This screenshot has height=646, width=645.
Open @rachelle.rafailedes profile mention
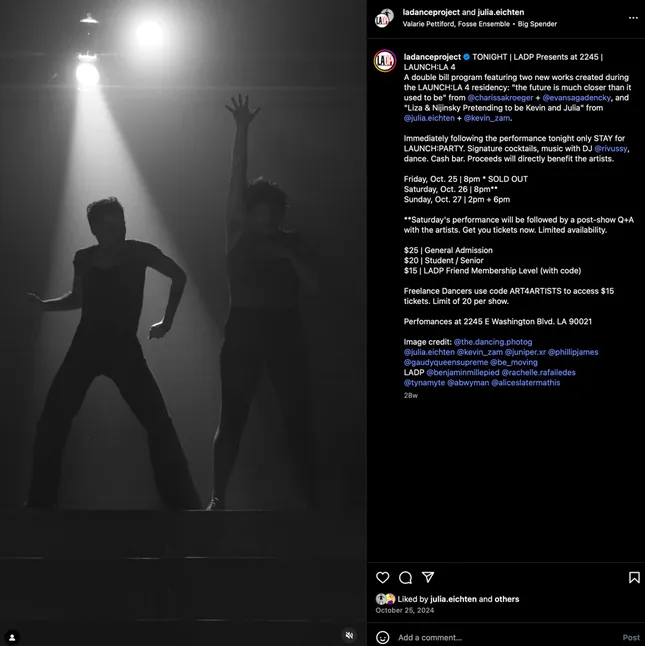pyautogui.click(x=538, y=372)
